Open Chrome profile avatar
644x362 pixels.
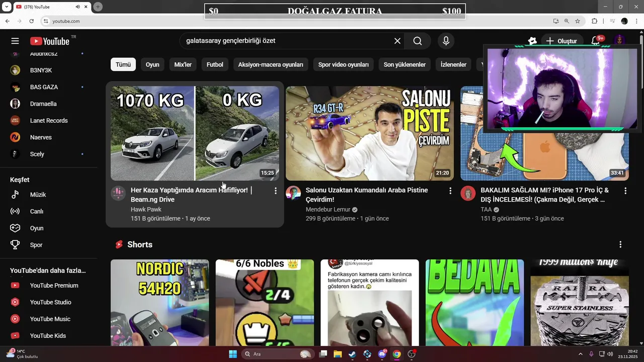(x=624, y=21)
